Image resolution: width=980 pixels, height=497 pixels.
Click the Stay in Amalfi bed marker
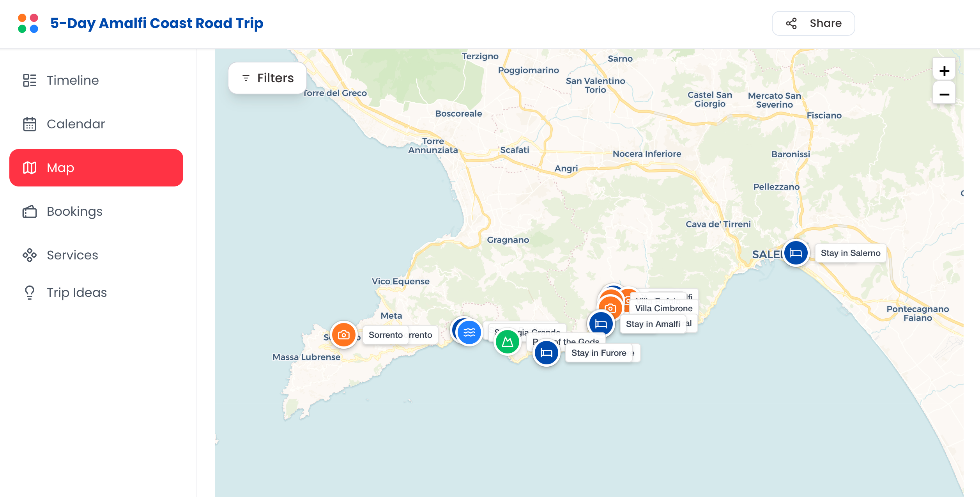pos(601,324)
